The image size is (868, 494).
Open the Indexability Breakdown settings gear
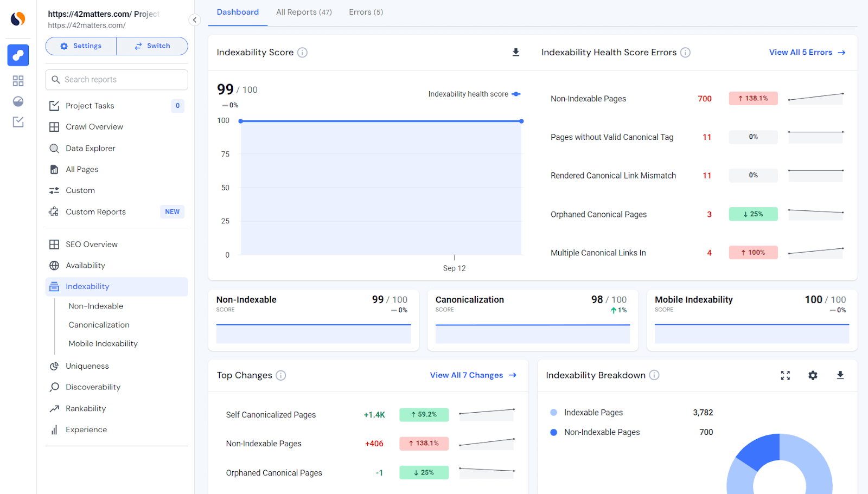[813, 375]
